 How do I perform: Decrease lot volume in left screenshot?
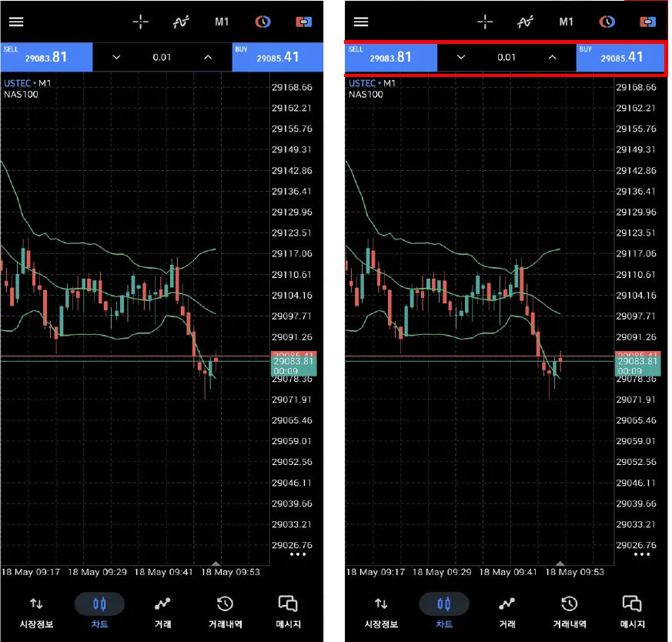[x=116, y=57]
